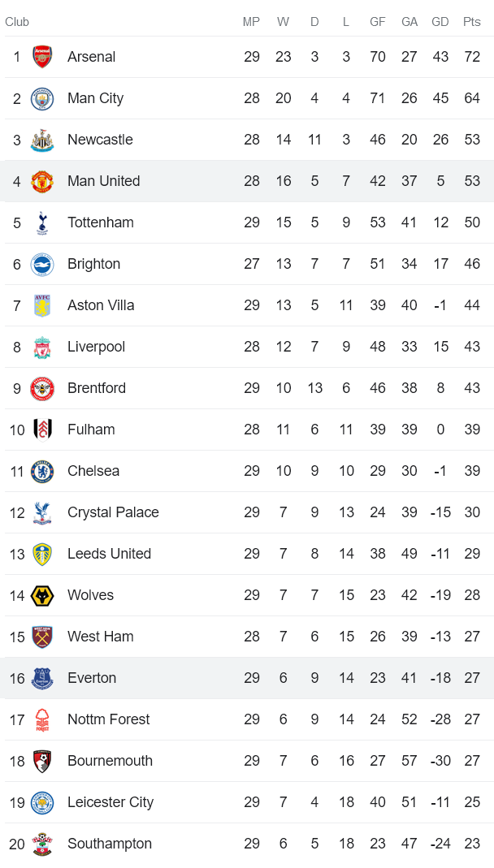Open the Nottm Forest team link
The image size is (494, 868).
pos(108,719)
